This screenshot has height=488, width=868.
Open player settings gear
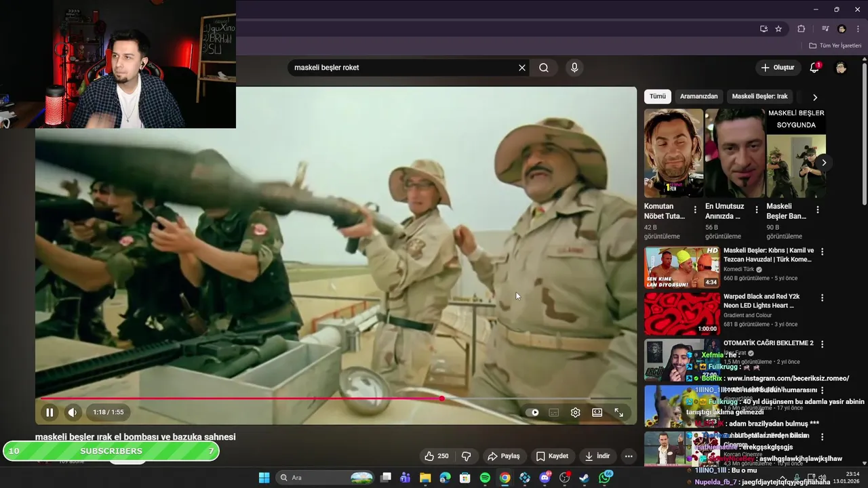tap(575, 412)
